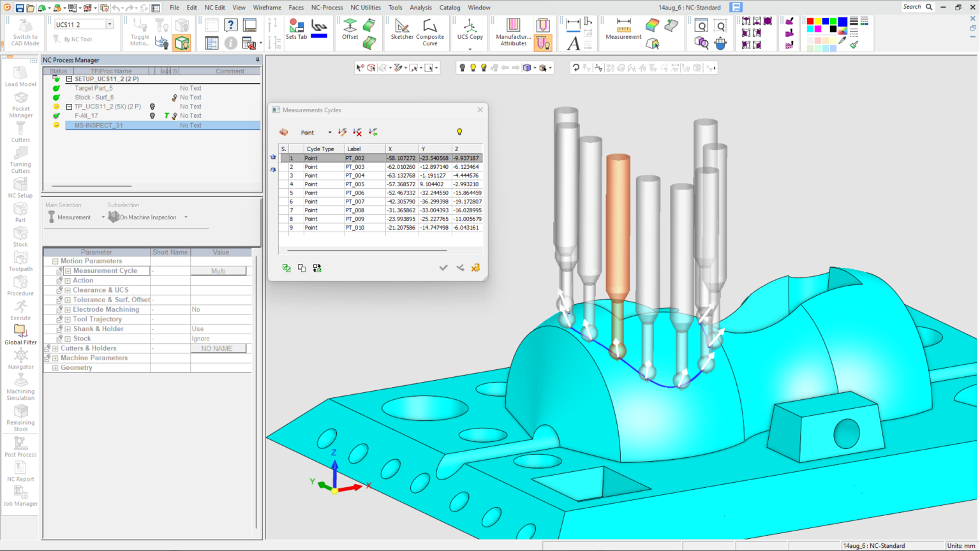Confirm with the green checkmark button
This screenshot has width=980, height=551.
443,268
